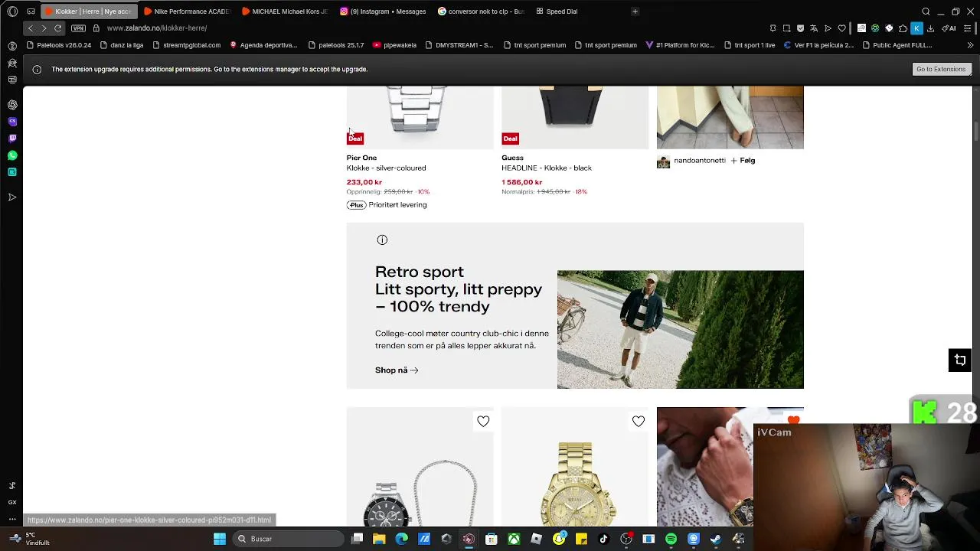980x551 pixels.
Task: Click the info icon in extension upgrade bar
Action: point(37,70)
